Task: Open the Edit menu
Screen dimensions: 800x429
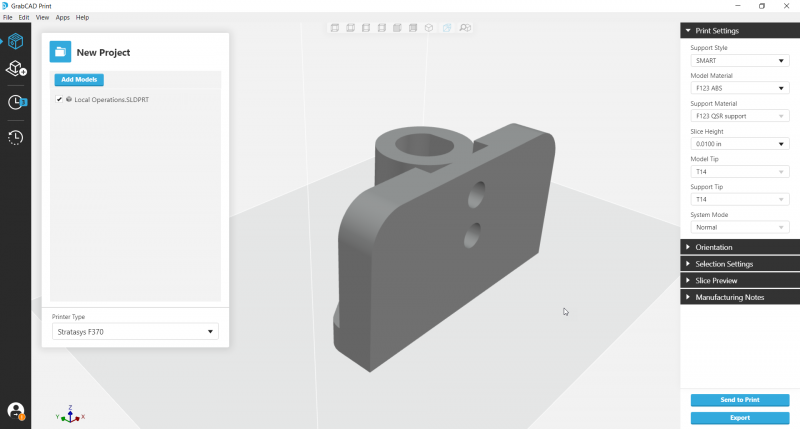Action: (24, 17)
